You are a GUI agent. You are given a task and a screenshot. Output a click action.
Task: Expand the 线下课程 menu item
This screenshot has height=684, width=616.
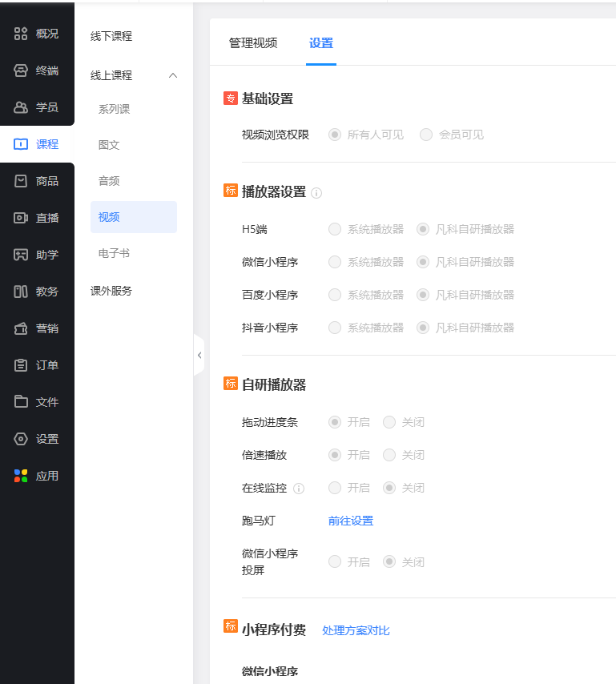tap(111, 36)
